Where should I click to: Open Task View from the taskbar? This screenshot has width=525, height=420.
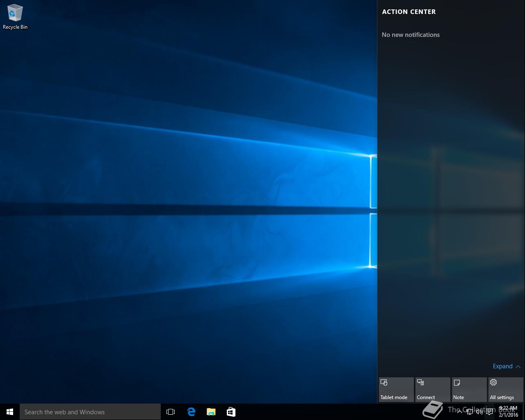click(x=171, y=412)
